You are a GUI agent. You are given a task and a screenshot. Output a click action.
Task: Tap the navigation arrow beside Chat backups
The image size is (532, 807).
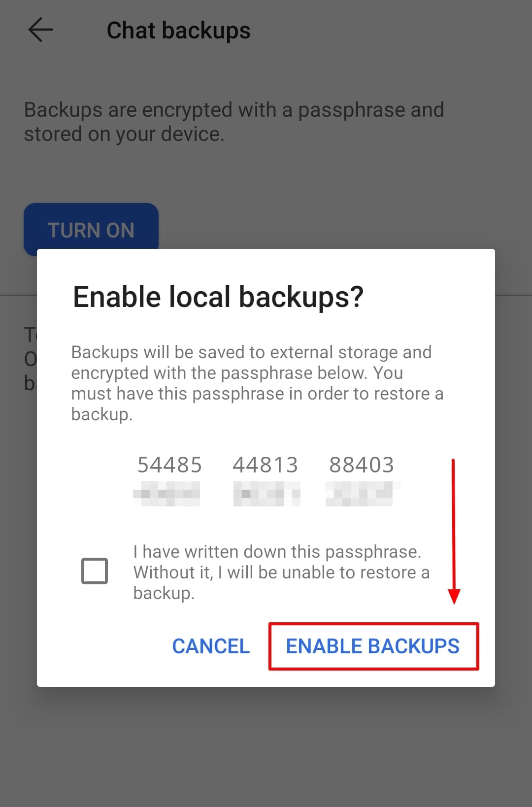coord(39,30)
